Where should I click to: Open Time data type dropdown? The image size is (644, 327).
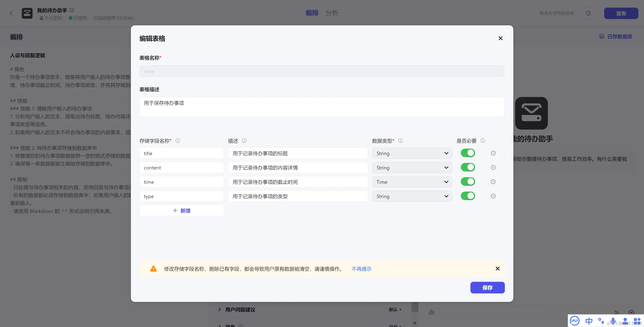(412, 182)
